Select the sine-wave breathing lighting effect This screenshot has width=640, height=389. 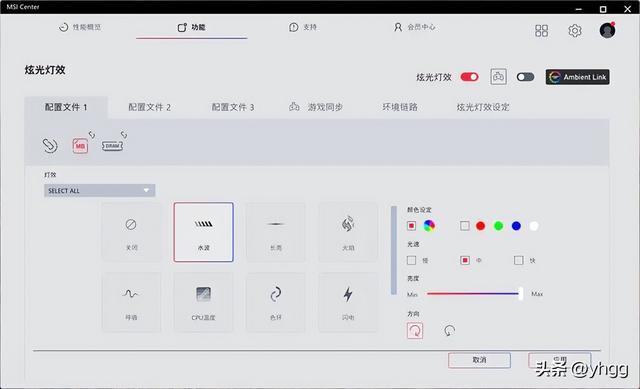coord(131,302)
